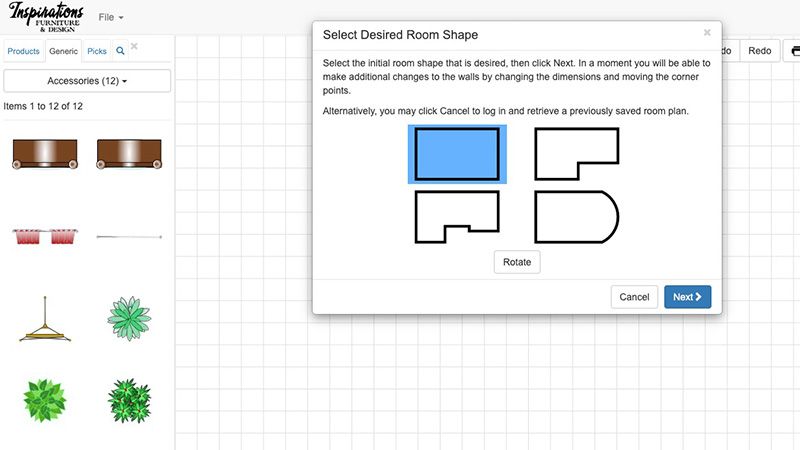Select the red curtains accessory
Image resolution: width=800 pixels, height=450 pixels.
point(45,236)
